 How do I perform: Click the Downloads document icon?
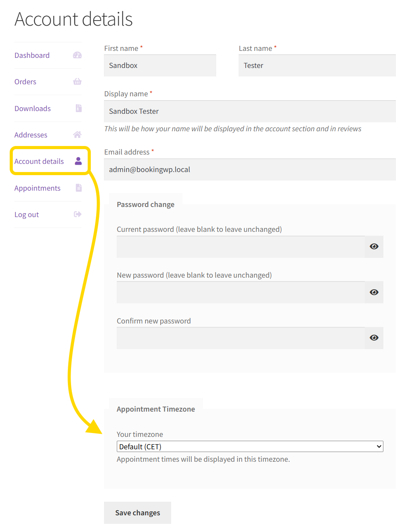[x=78, y=108]
